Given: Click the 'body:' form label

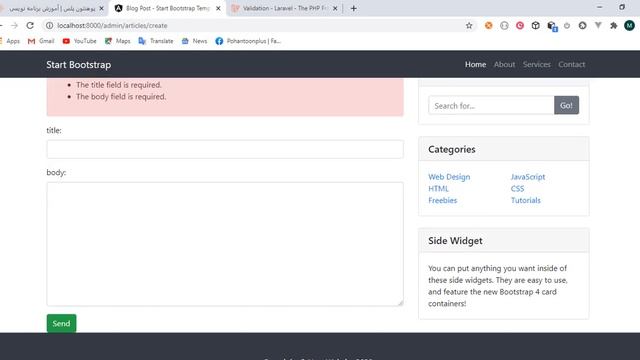Looking at the screenshot, I should click(56, 172).
